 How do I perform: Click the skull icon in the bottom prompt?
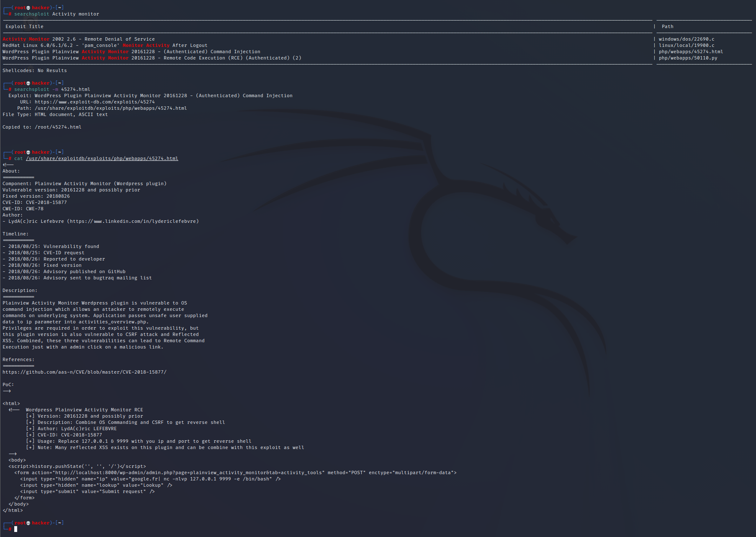click(x=28, y=523)
